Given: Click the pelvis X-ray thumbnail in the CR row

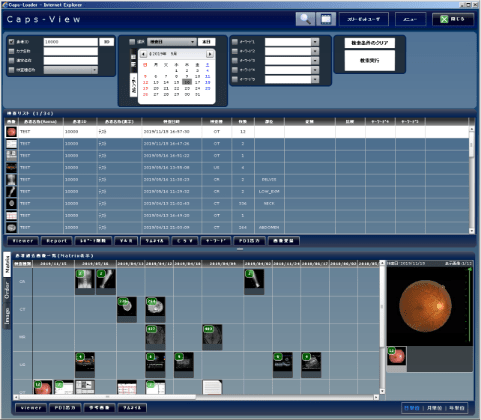Looking at the screenshot, I should (85, 279).
